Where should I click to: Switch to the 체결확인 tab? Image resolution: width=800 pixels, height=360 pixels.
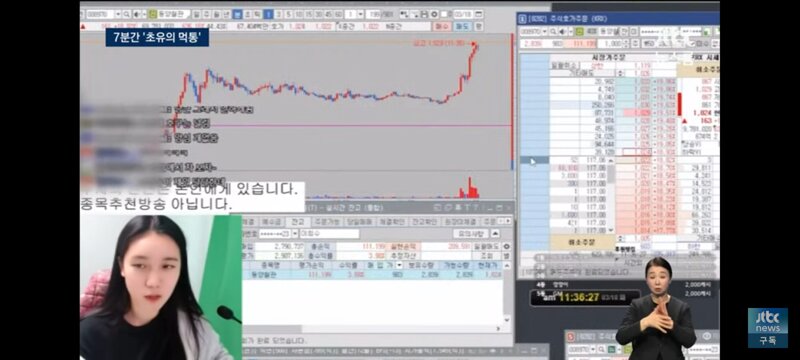392,222
